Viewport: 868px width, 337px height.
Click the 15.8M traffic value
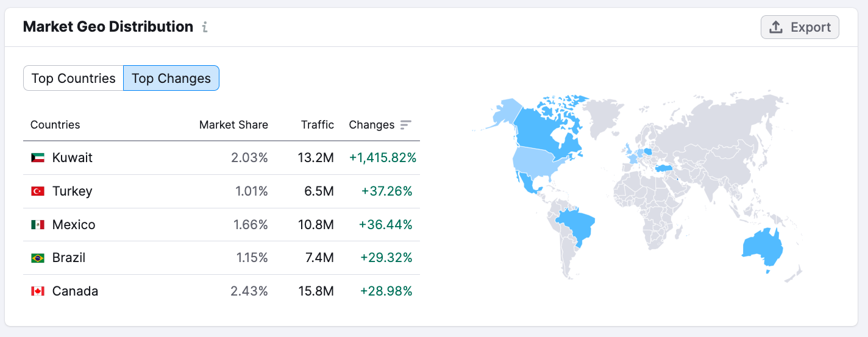(x=316, y=291)
